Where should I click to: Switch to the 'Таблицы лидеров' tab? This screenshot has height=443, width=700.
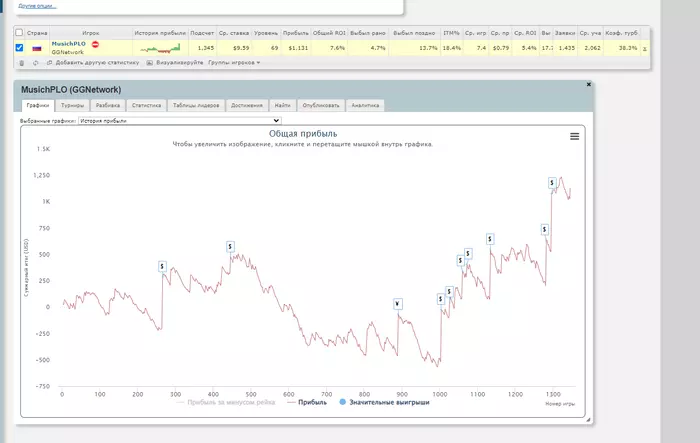click(x=196, y=105)
